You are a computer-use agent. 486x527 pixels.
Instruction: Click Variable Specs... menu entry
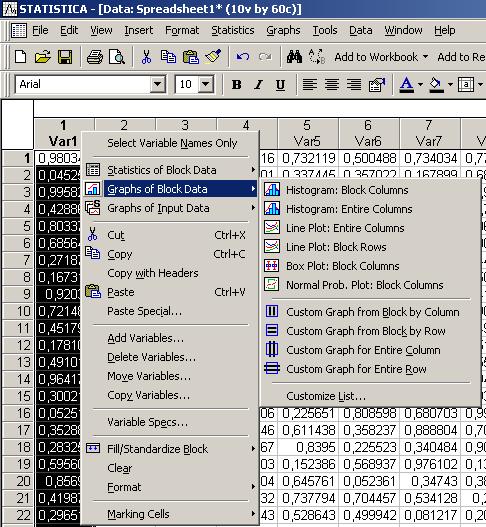[x=147, y=422]
